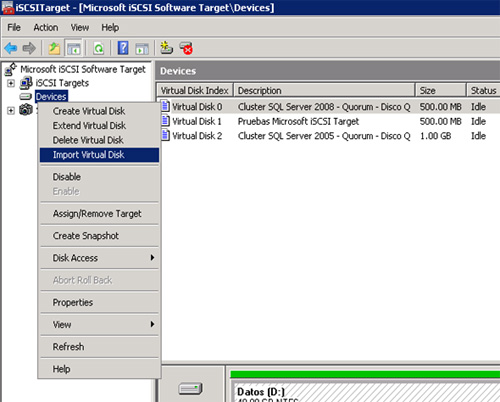500x402 pixels.
Task: Click the disk drive icon in bottom pane
Action: 190,389
